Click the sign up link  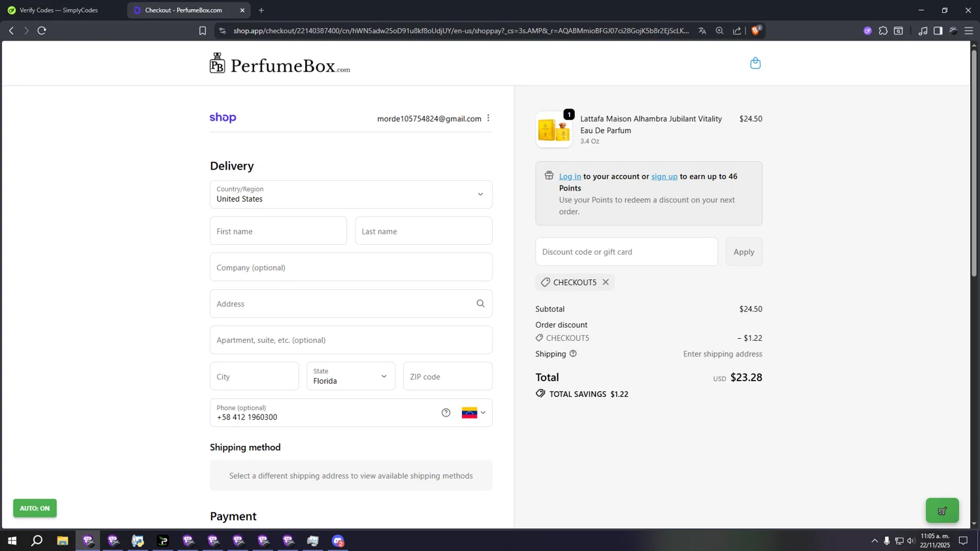664,176
